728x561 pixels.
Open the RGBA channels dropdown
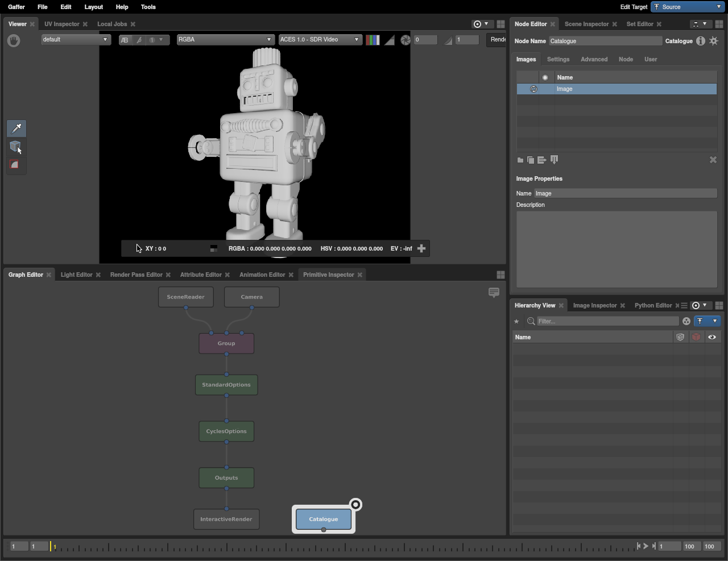pyautogui.click(x=225, y=40)
